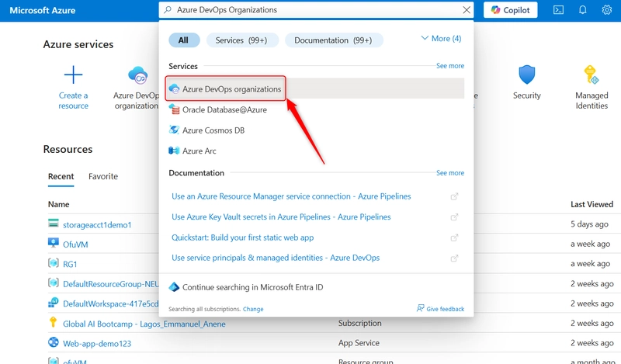Open the OfuVM virtual machine
This screenshot has height=364, width=621.
pos(75,244)
